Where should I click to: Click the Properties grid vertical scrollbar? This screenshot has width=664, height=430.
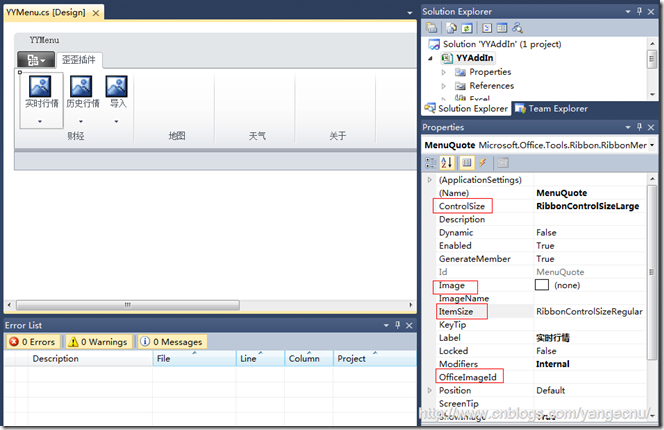[x=651, y=271]
